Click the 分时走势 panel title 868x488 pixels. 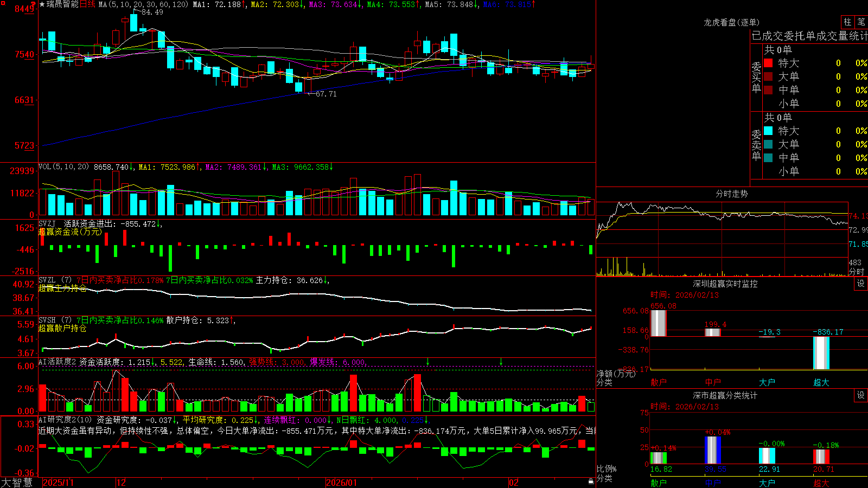click(x=731, y=194)
